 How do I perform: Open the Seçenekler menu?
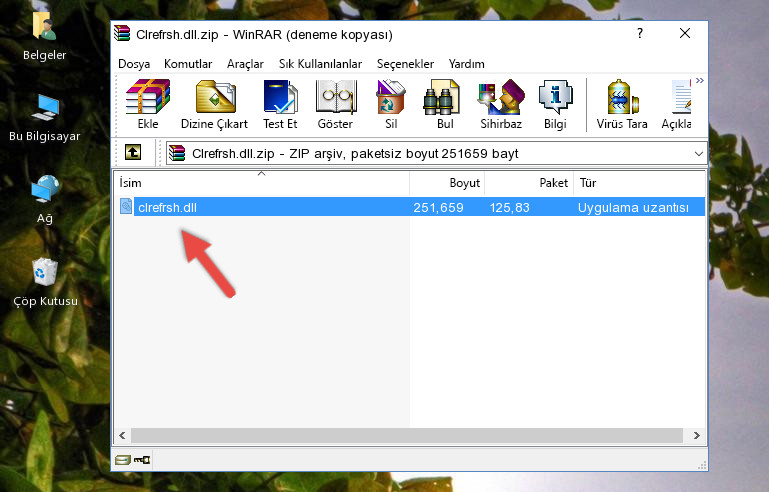[405, 64]
